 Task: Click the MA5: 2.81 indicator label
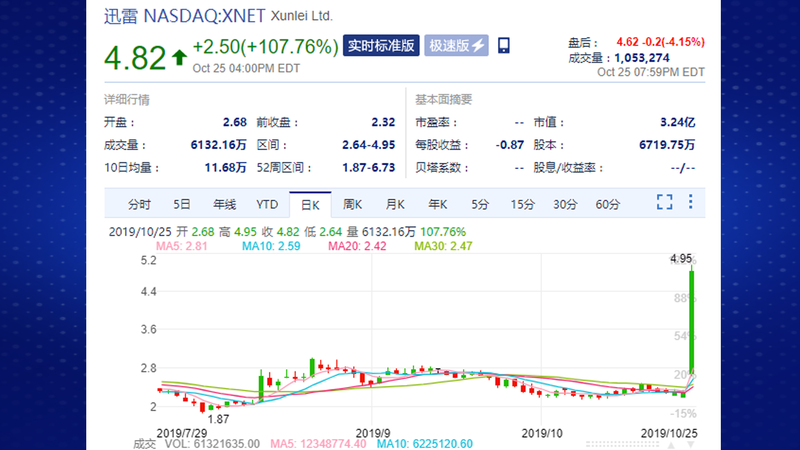coord(182,246)
